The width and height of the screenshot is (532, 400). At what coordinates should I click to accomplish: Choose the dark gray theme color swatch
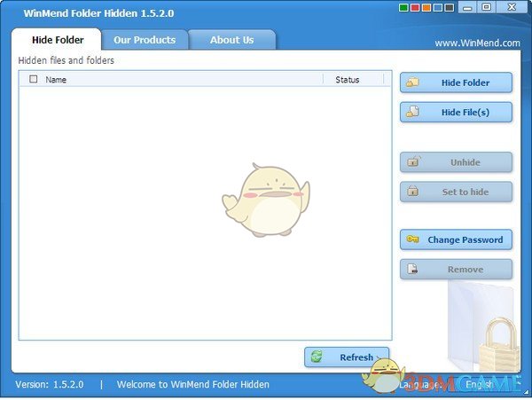tap(450, 7)
